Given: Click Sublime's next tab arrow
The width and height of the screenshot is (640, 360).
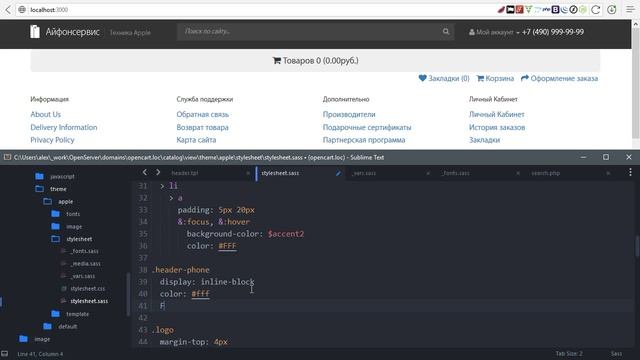Looking at the screenshot, I should pos(158,173).
